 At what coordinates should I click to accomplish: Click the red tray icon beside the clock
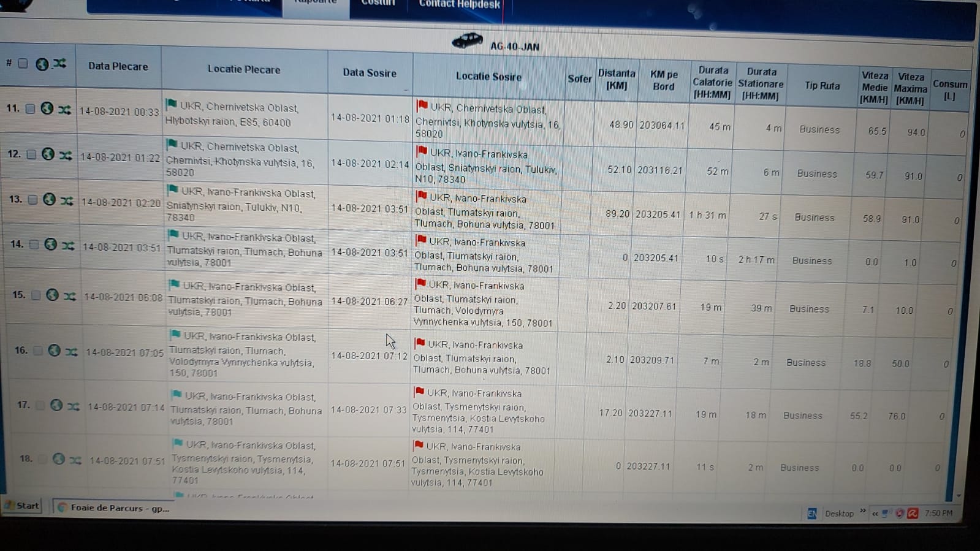point(913,514)
